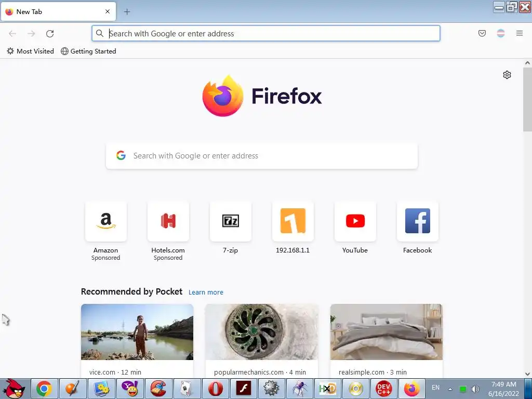The image size is (532, 399).
Task: Launch Google Chrome from the taskbar
Action: click(44, 389)
